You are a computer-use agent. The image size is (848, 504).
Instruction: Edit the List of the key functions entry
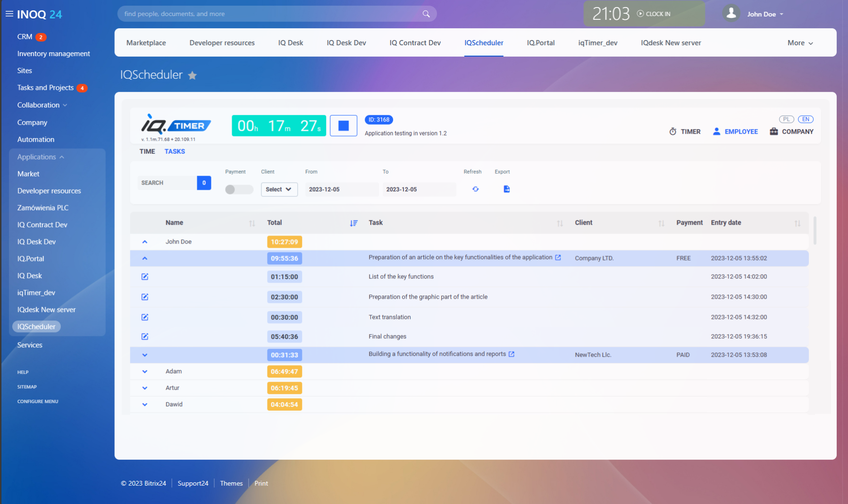[145, 277]
